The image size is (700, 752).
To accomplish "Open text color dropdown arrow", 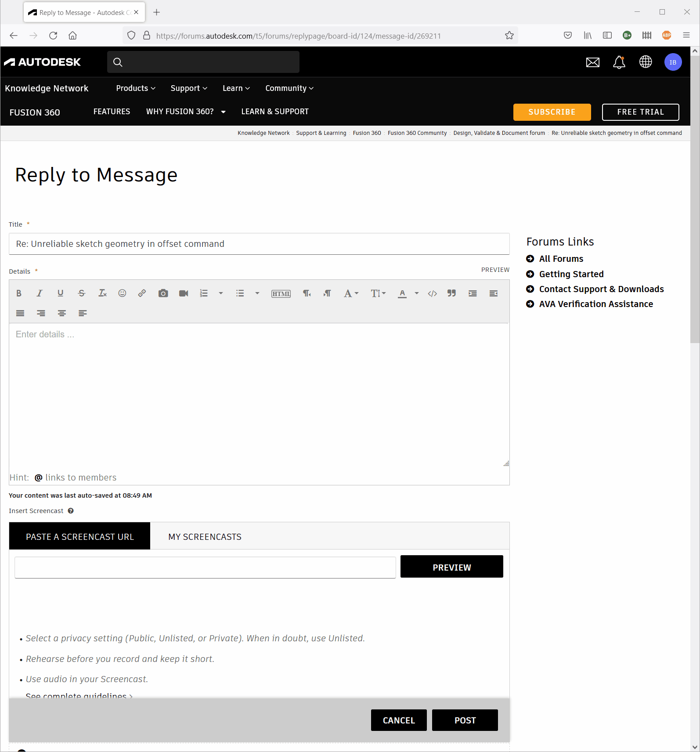I will 417,293.
